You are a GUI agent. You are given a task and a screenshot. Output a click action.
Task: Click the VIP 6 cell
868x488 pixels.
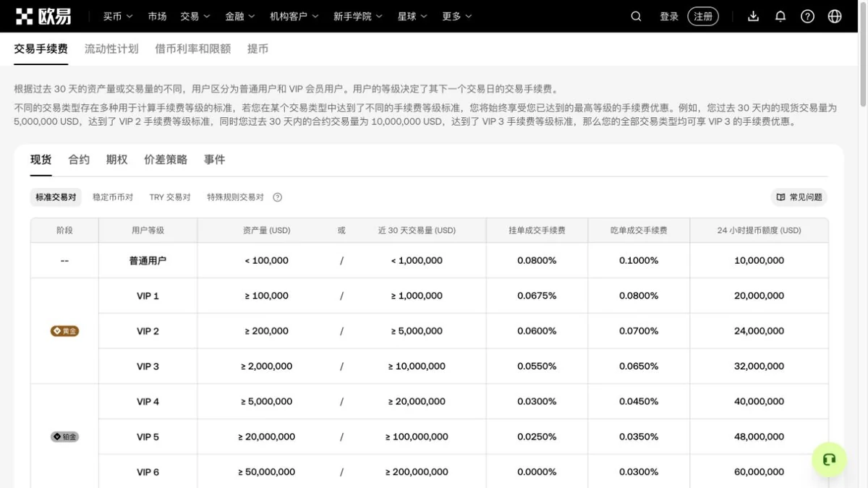point(148,472)
